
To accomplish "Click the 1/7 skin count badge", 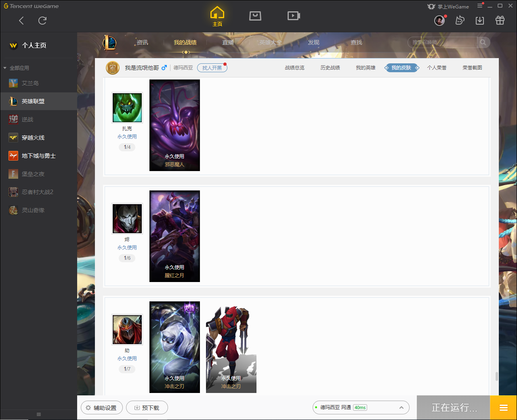I will (x=127, y=369).
